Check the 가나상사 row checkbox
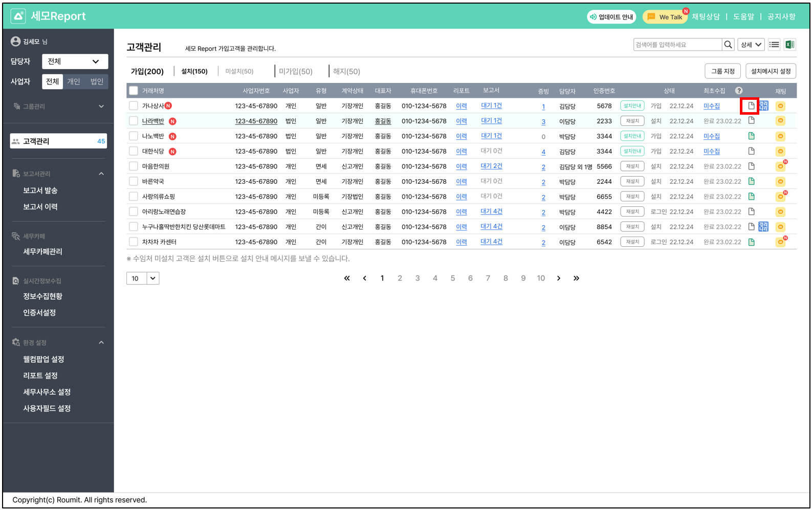Image resolution: width=812 pixels, height=510 pixels. tap(134, 106)
